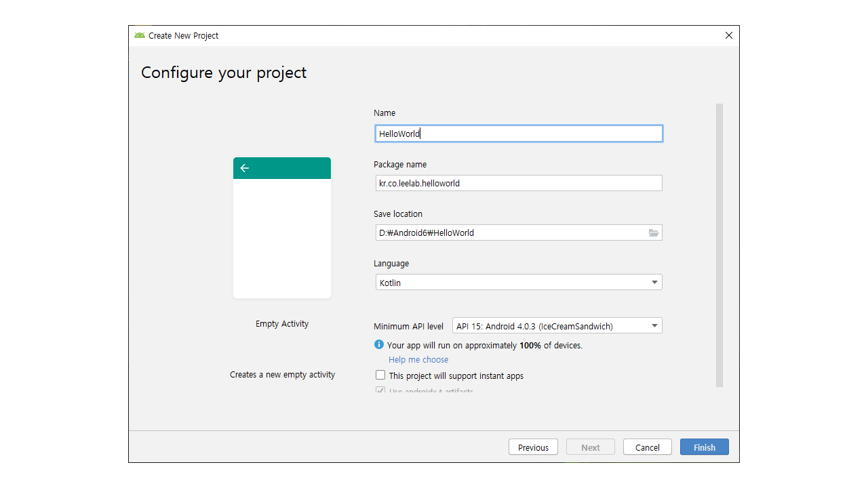
Task: Focus the Name field containing HelloWorld
Action: (519, 134)
